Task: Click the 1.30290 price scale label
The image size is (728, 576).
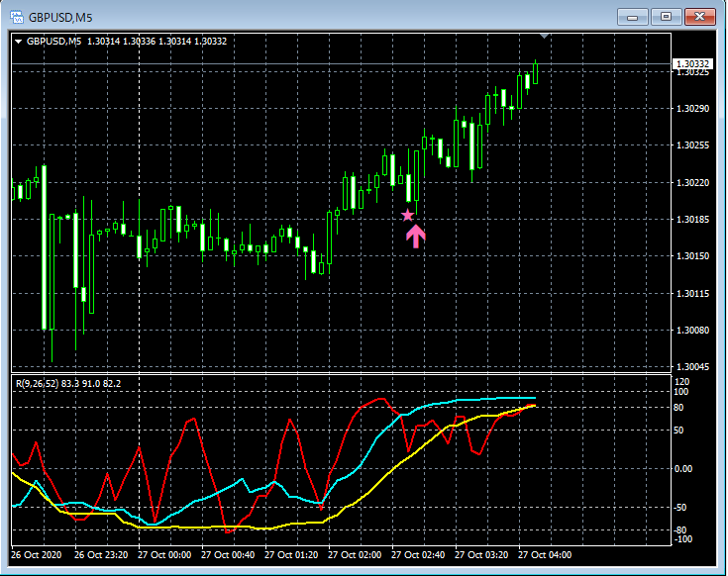Action: tap(692, 109)
